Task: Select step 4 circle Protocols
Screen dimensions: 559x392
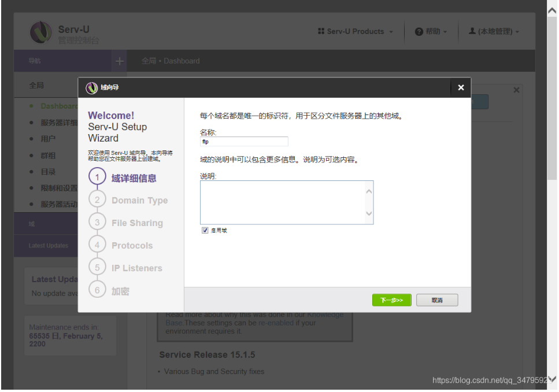Action: 97,245
